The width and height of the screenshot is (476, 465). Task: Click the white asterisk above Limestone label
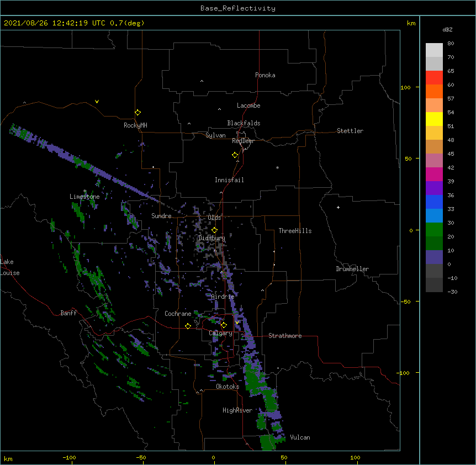[x=85, y=191]
